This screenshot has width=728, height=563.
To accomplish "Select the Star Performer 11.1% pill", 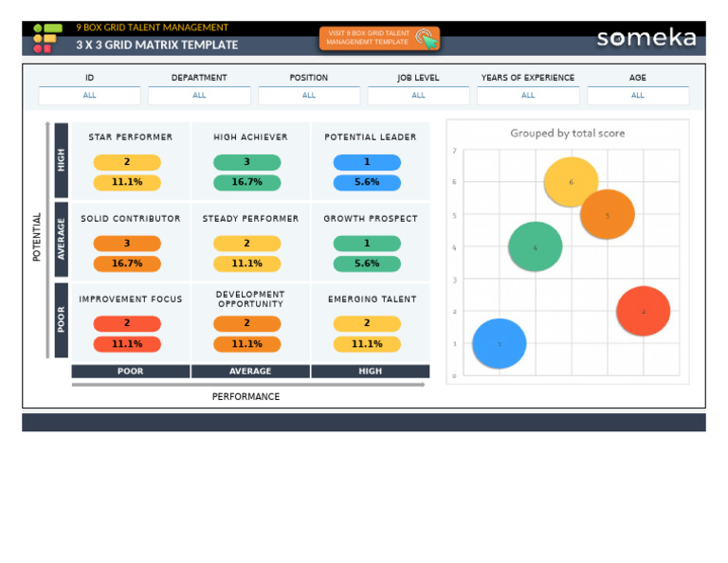I will pos(127,182).
